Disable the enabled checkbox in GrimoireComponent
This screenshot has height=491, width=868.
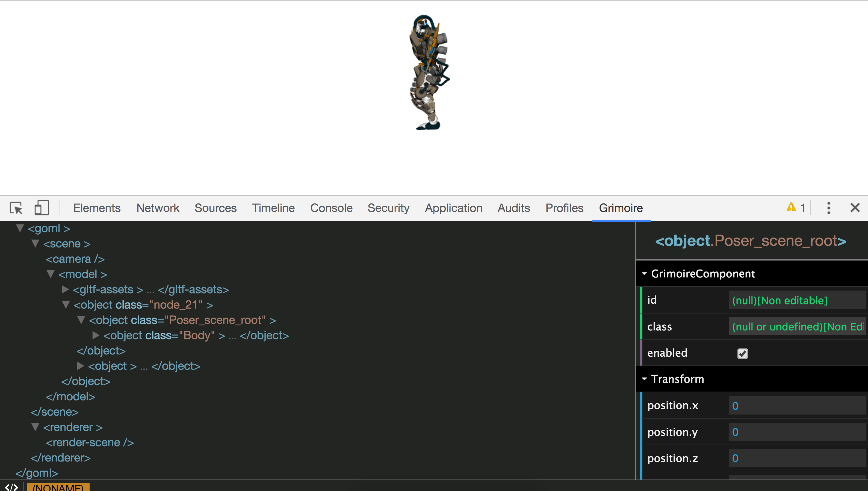tap(742, 353)
